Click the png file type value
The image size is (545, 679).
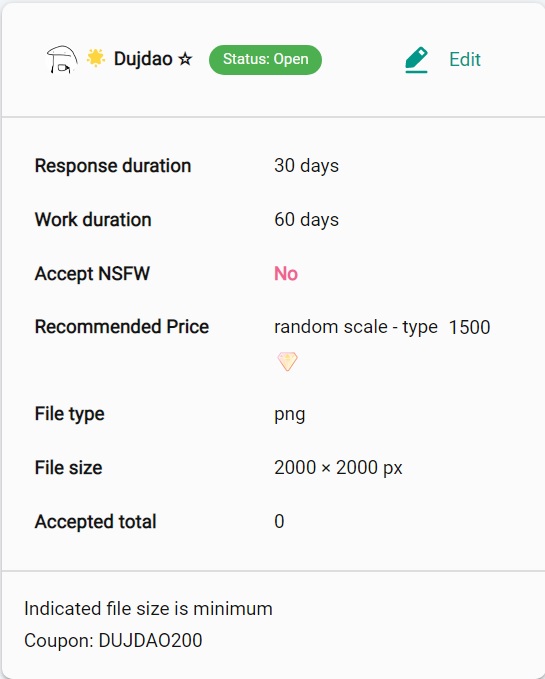coord(290,414)
